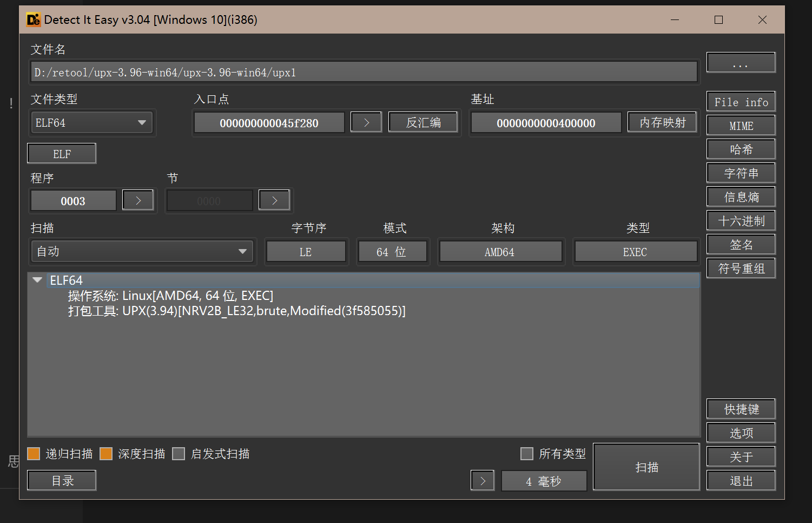Screen dimensions: 812x523
Task: Click the arrow button left of 4 毫秒
Action: [x=483, y=481]
